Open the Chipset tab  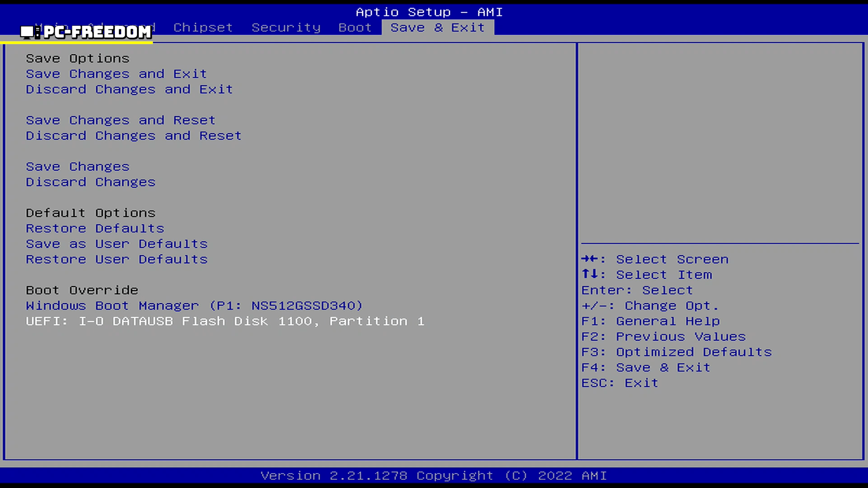(203, 28)
